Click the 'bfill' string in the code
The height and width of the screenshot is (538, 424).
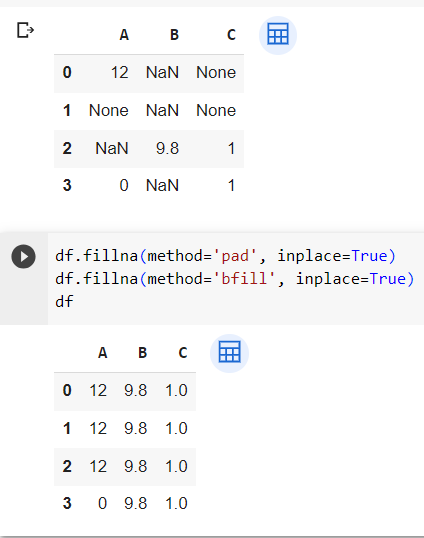[244, 279]
